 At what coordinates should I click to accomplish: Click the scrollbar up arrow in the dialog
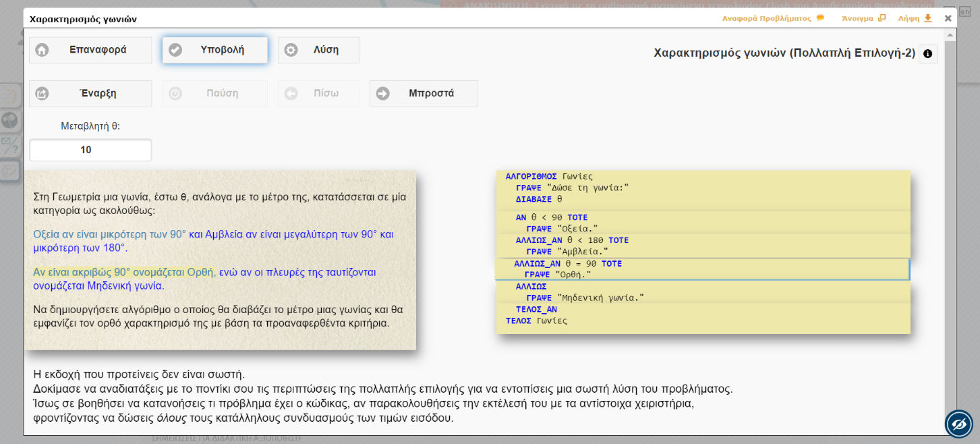[x=950, y=34]
